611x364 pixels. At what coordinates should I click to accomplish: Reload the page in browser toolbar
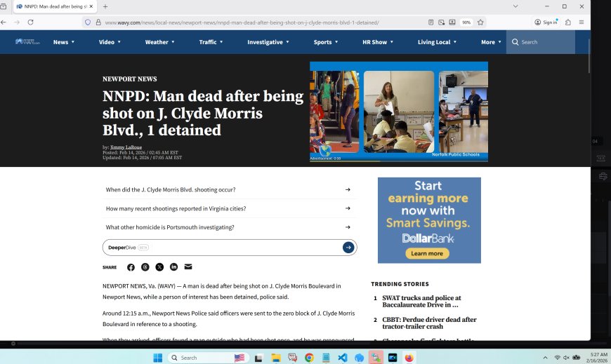point(30,22)
